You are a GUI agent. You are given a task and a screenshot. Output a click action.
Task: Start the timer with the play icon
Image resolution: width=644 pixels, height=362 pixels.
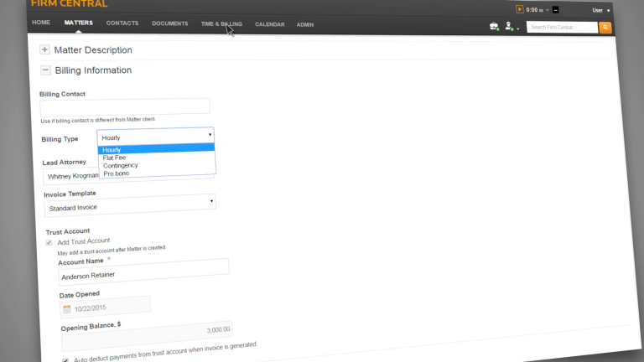[x=520, y=9]
